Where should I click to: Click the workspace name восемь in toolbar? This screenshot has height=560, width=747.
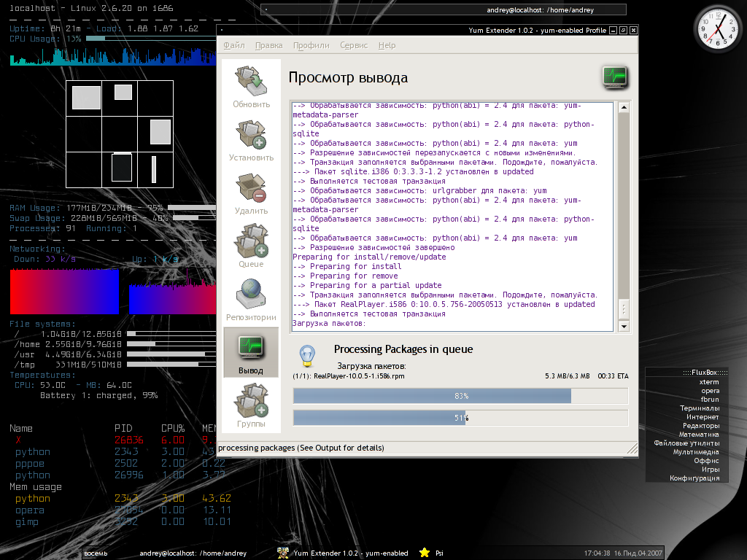[96, 553]
